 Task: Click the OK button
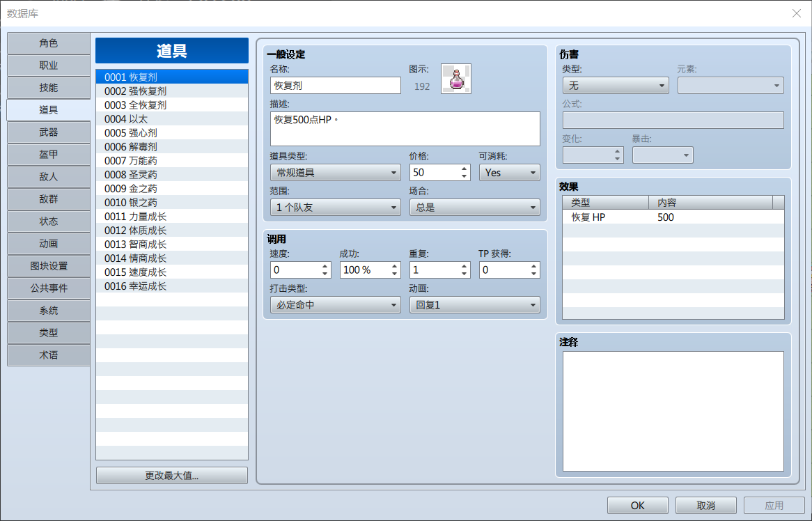(x=637, y=506)
